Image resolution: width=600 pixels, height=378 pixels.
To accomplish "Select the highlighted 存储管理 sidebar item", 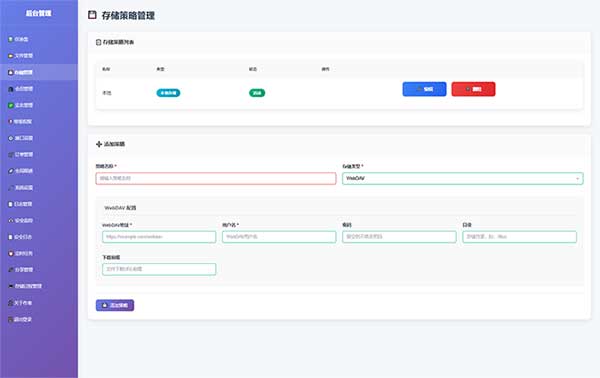I will pyautogui.click(x=39, y=72).
